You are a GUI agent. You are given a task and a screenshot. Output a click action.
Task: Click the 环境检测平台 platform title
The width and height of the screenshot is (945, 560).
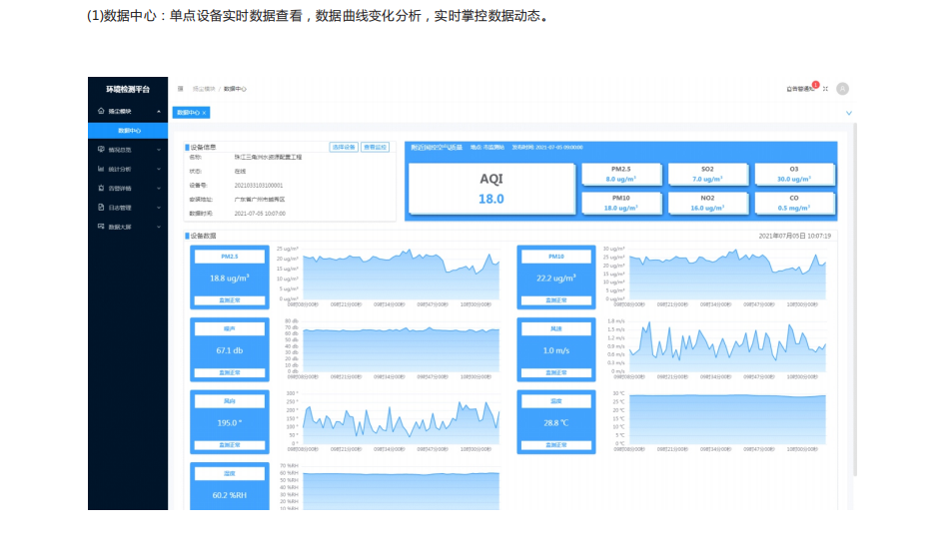[128, 89]
